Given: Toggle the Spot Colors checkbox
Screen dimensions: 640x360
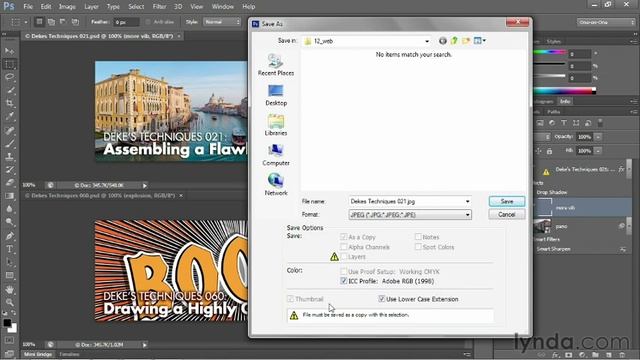Looking at the screenshot, I should (418, 247).
